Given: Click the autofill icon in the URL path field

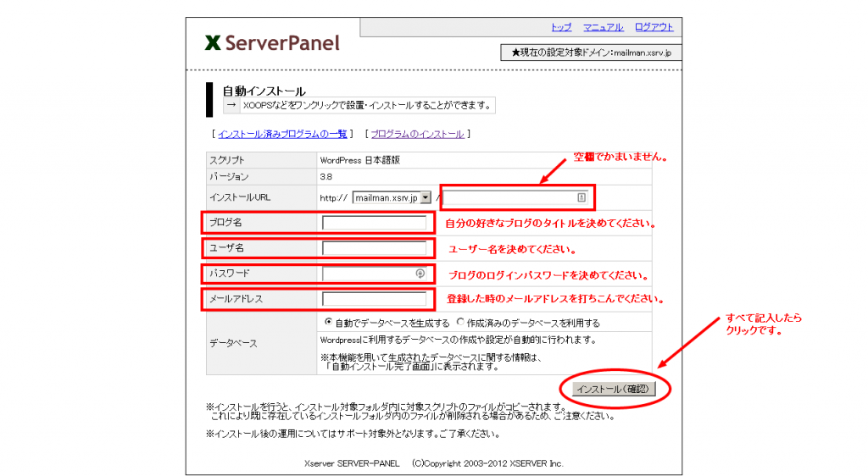Looking at the screenshot, I should [x=581, y=197].
